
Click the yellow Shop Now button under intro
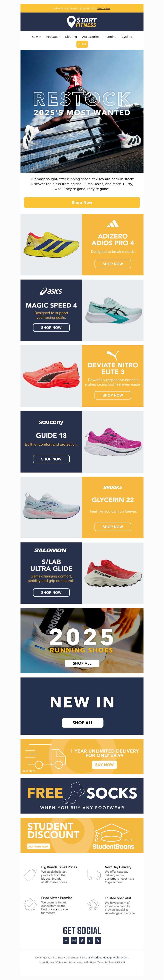pos(82,202)
